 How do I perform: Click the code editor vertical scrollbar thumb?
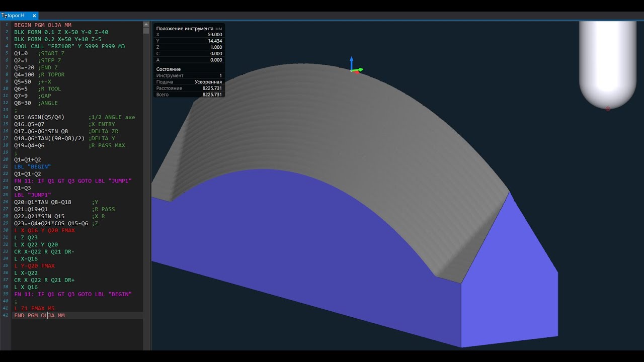pos(146,30)
